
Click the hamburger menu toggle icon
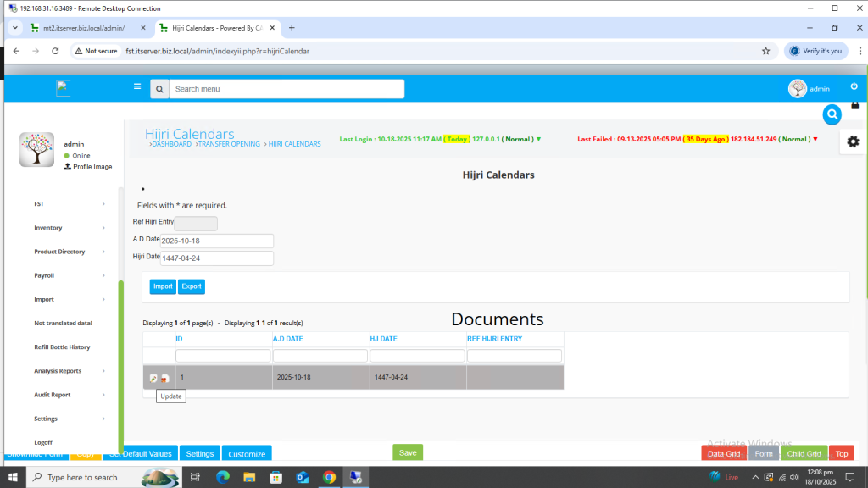[137, 86]
